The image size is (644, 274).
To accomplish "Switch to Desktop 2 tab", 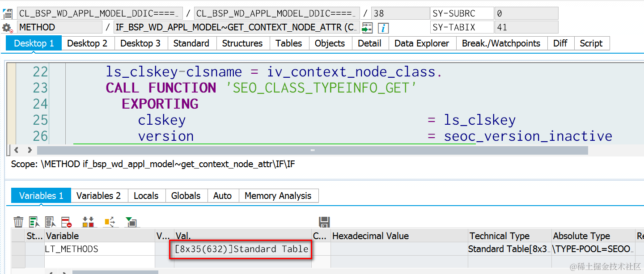I will pos(87,43).
